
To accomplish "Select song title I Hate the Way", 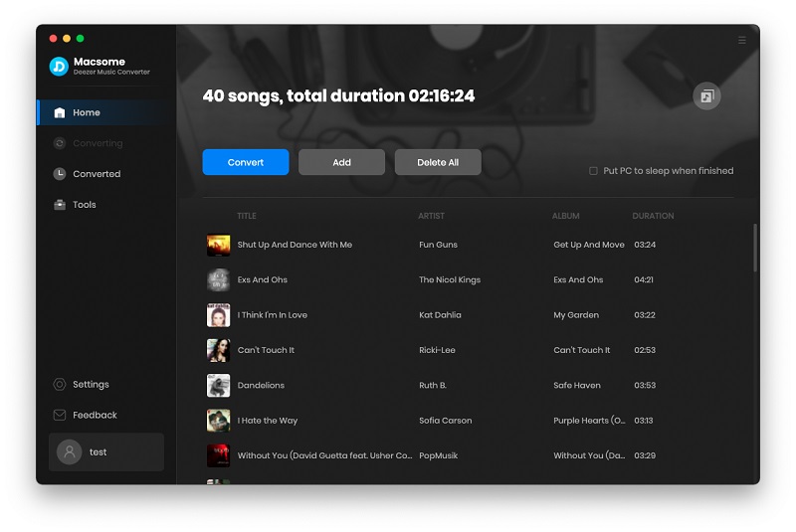I will (268, 421).
